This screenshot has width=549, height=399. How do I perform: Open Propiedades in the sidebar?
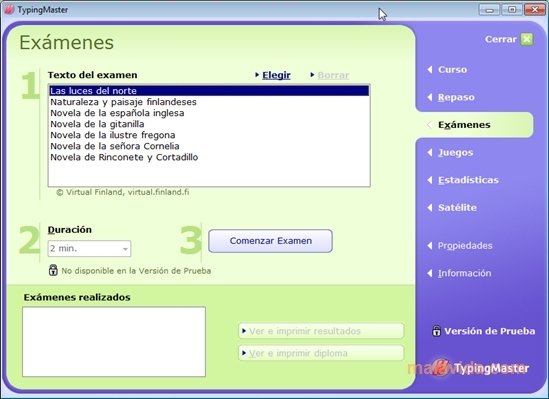pos(465,246)
